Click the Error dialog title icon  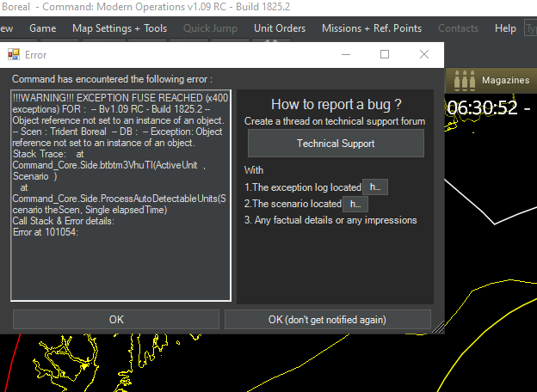click(x=14, y=54)
